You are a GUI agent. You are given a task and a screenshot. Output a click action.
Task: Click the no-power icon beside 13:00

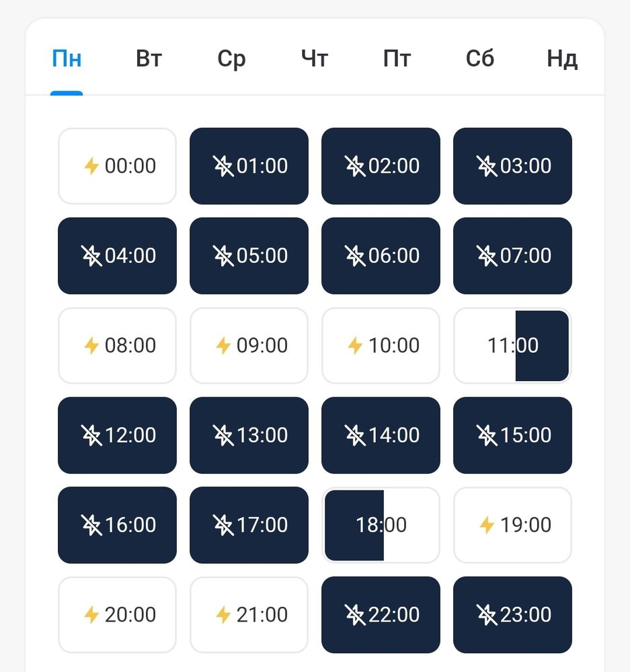click(223, 435)
